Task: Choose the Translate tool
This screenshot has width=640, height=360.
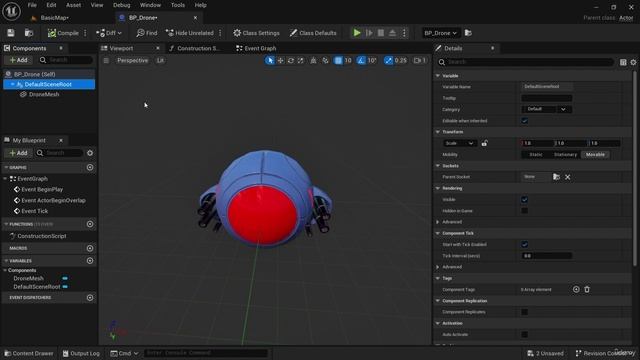Action: pos(280,60)
